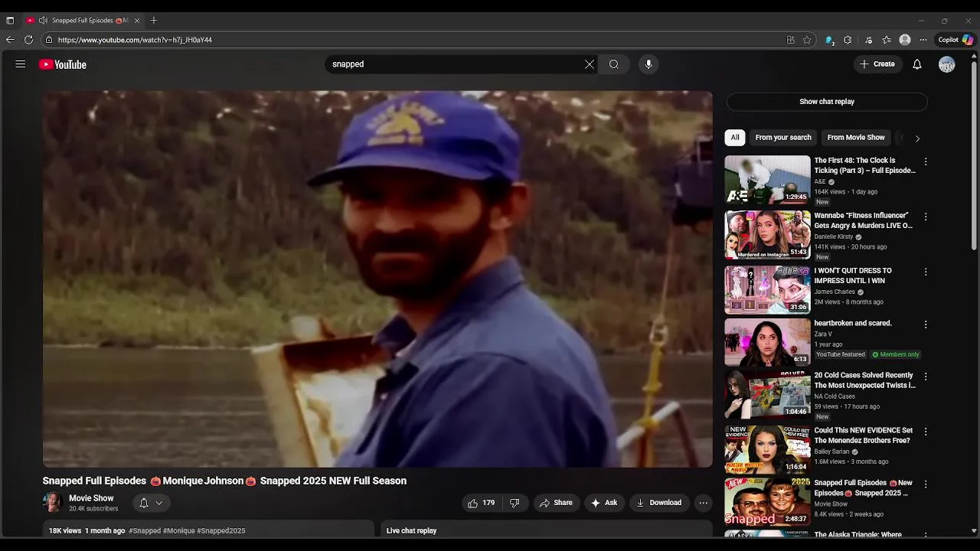The height and width of the screenshot is (551, 980).
Task: Click the magnifier search button
Action: [x=614, y=64]
